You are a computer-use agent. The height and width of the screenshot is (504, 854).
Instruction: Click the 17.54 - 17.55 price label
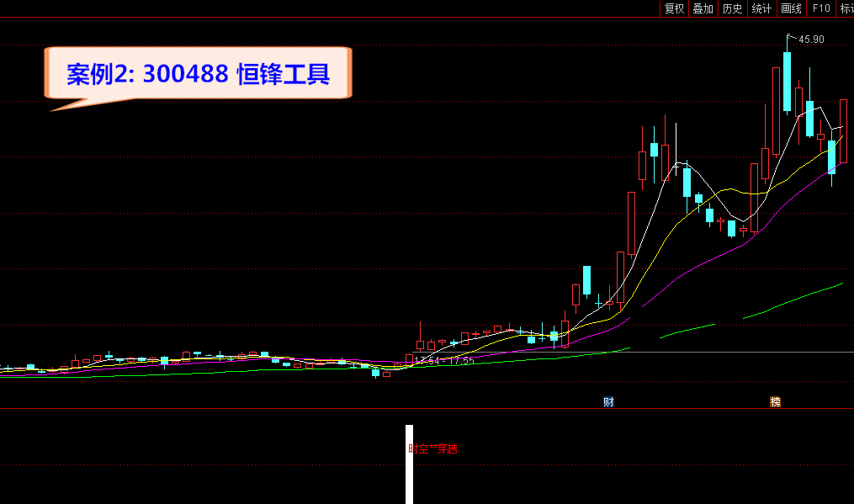(x=444, y=361)
